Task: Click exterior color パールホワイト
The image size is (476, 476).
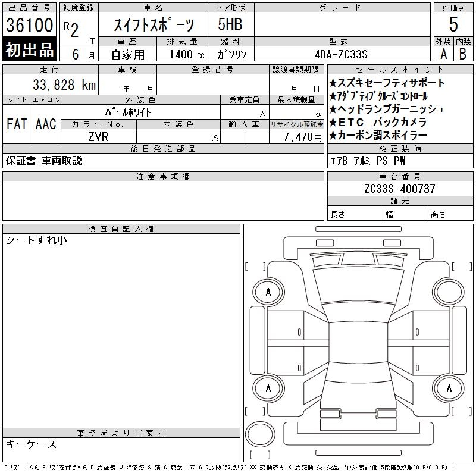Action: click(x=128, y=112)
